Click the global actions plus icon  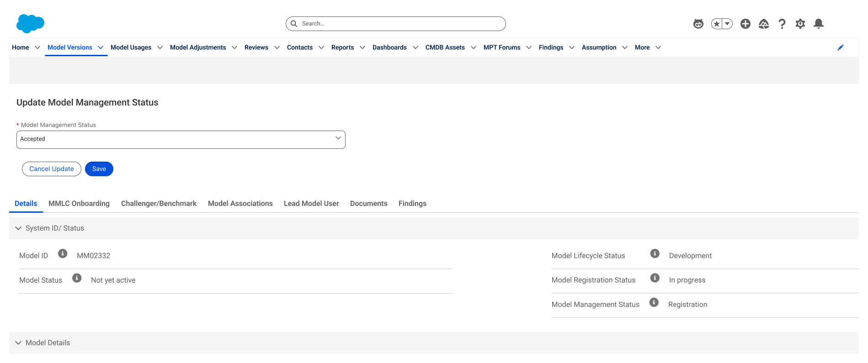point(746,24)
